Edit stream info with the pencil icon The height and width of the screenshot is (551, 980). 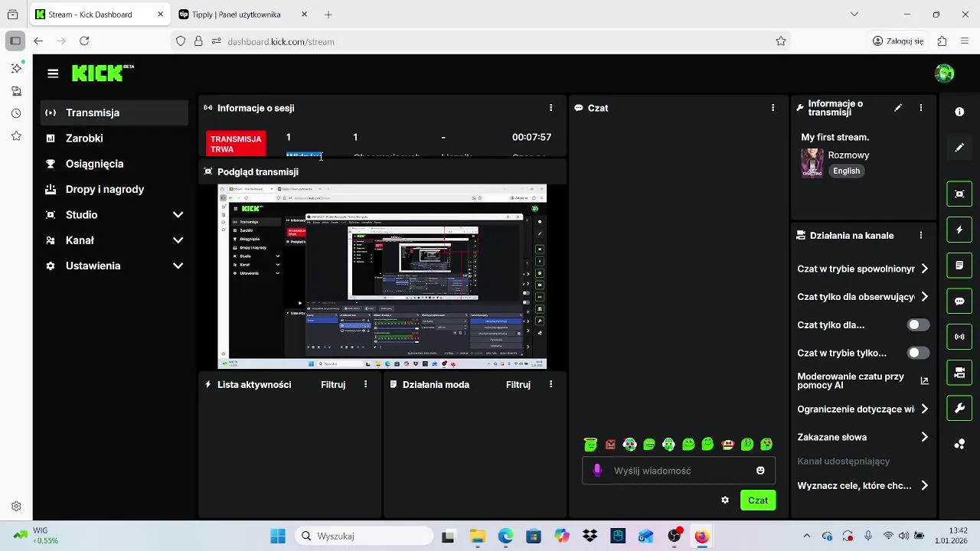(x=898, y=108)
